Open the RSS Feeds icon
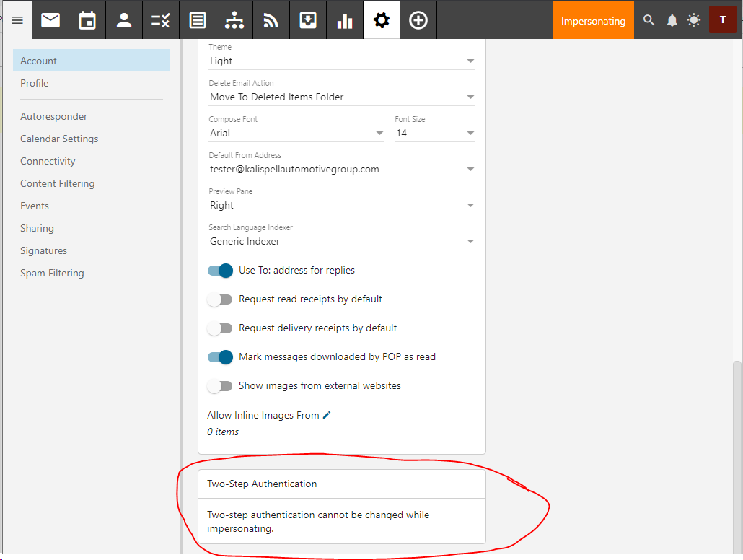 [x=271, y=20]
